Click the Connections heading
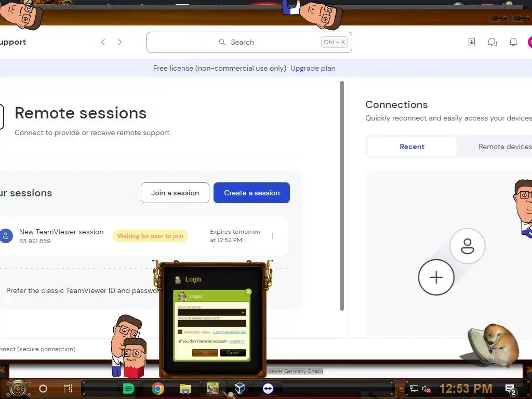The height and width of the screenshot is (399, 532). pyautogui.click(x=396, y=104)
